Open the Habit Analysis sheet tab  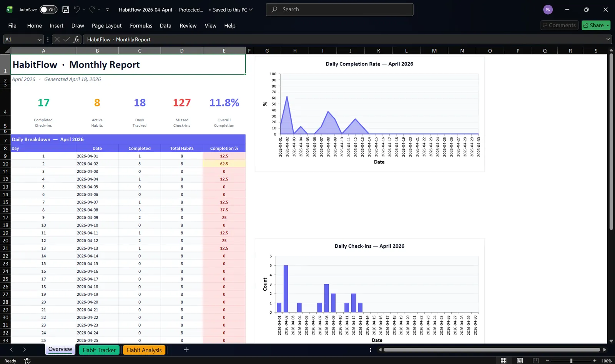click(144, 350)
